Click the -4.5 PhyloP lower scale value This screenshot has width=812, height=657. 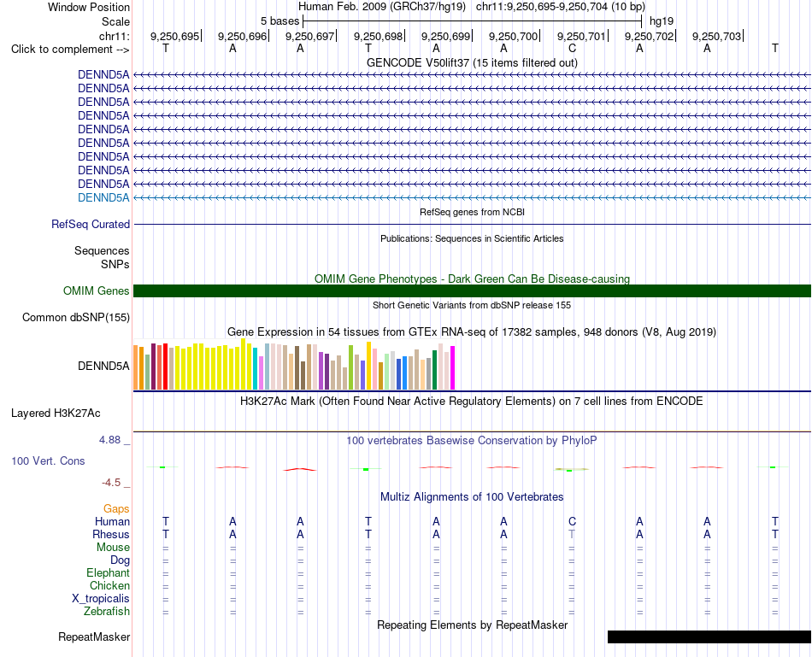click(x=111, y=483)
